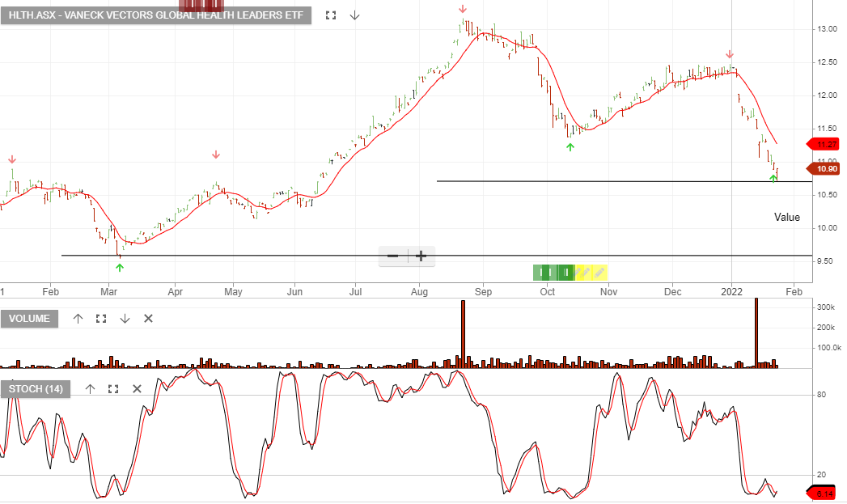The image size is (847, 504).
Task: Click the zoom out minus button
Action: [x=393, y=256]
